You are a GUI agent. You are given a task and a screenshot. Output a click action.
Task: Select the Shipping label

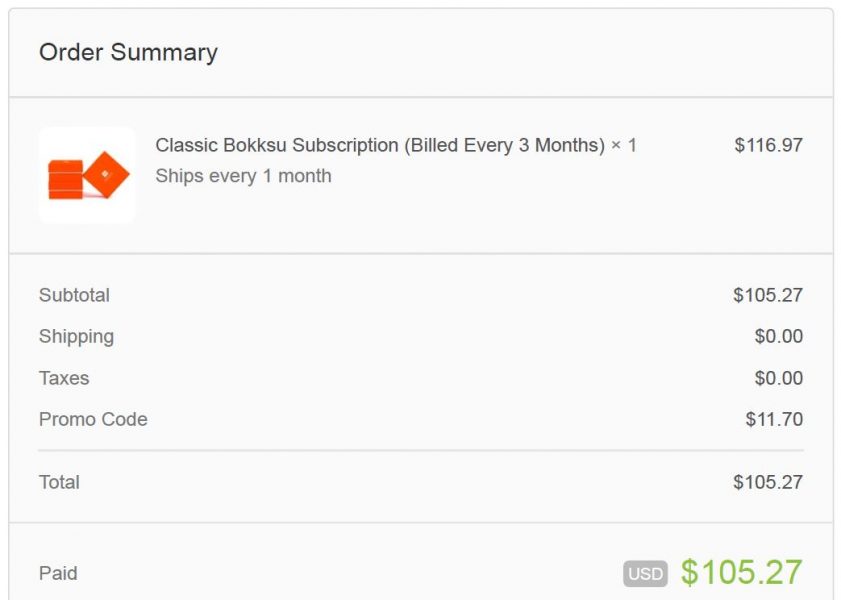coord(76,337)
